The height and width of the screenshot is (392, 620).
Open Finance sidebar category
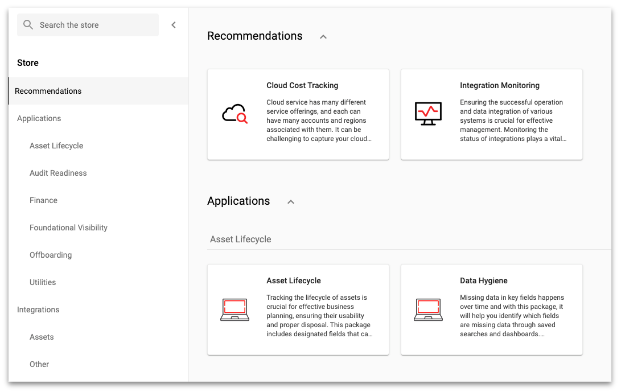pos(43,200)
